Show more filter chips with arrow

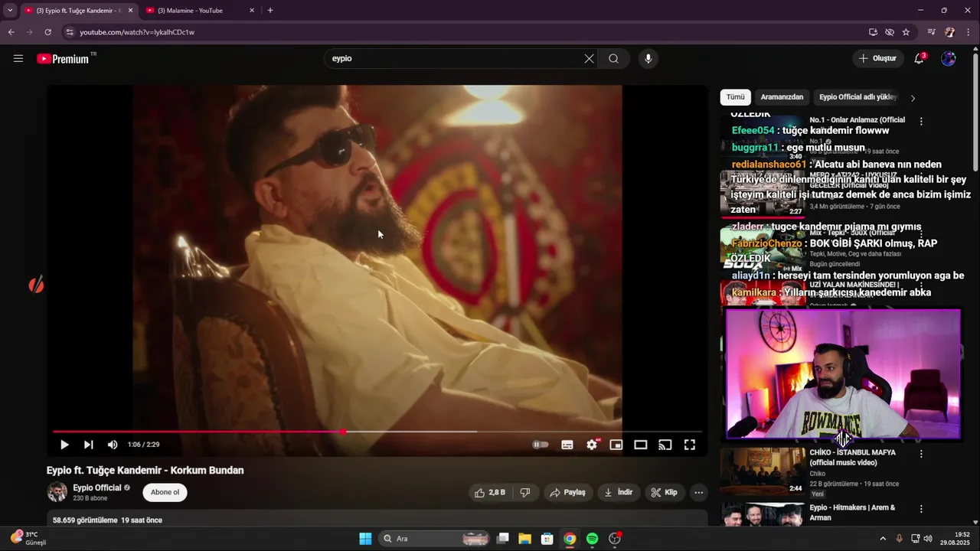913,98
